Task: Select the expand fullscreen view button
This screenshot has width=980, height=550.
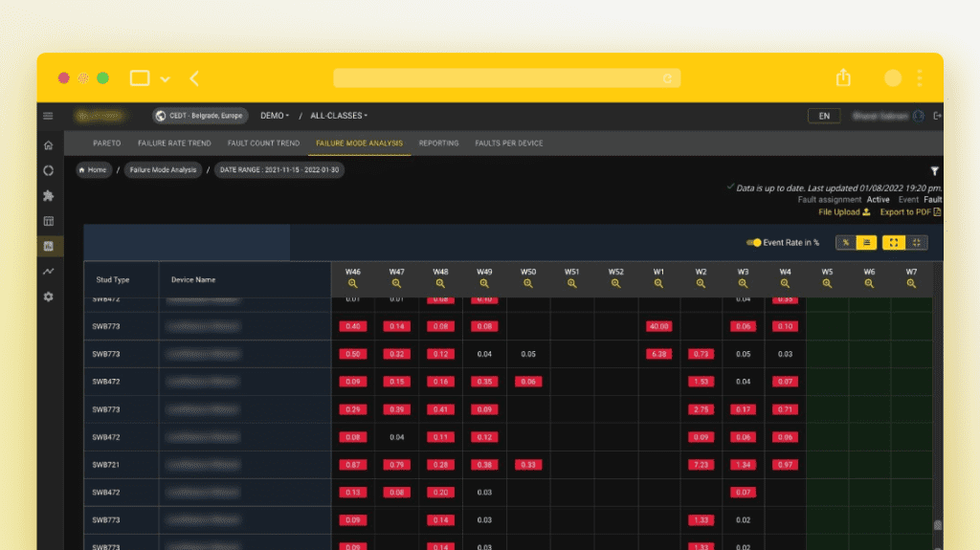Action: pos(893,243)
